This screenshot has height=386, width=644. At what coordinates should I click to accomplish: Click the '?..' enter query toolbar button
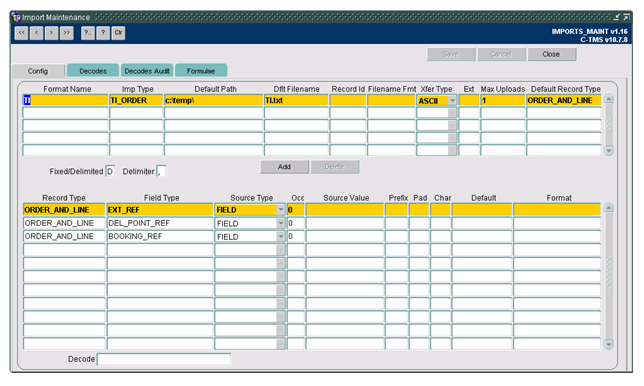tap(88, 33)
